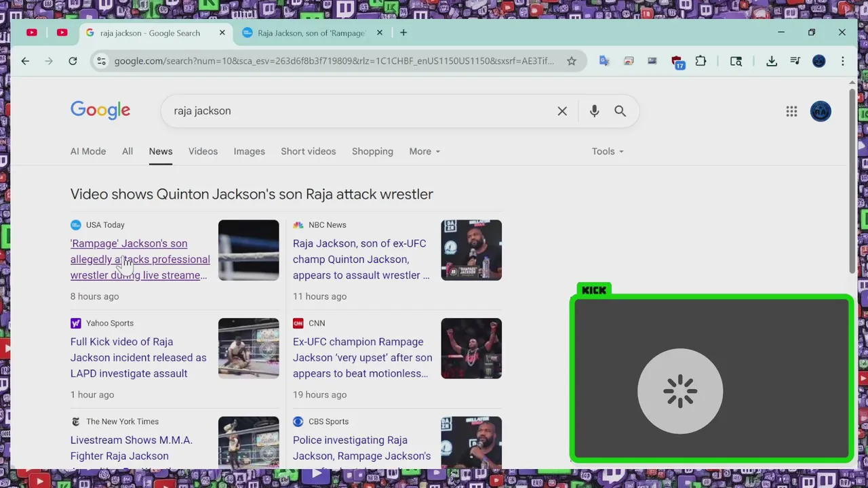Image resolution: width=868 pixels, height=488 pixels.
Task: Open CBS Sports police investigating article
Action: pos(362,448)
